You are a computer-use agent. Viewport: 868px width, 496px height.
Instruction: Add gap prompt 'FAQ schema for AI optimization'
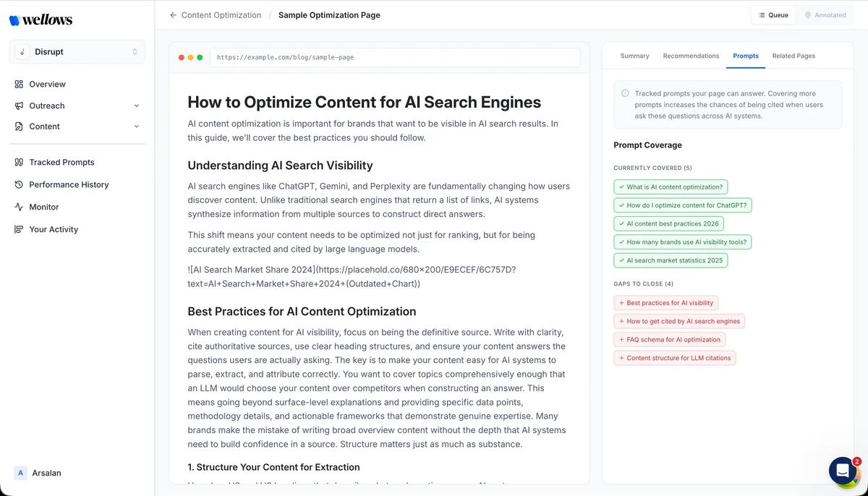[669, 340]
